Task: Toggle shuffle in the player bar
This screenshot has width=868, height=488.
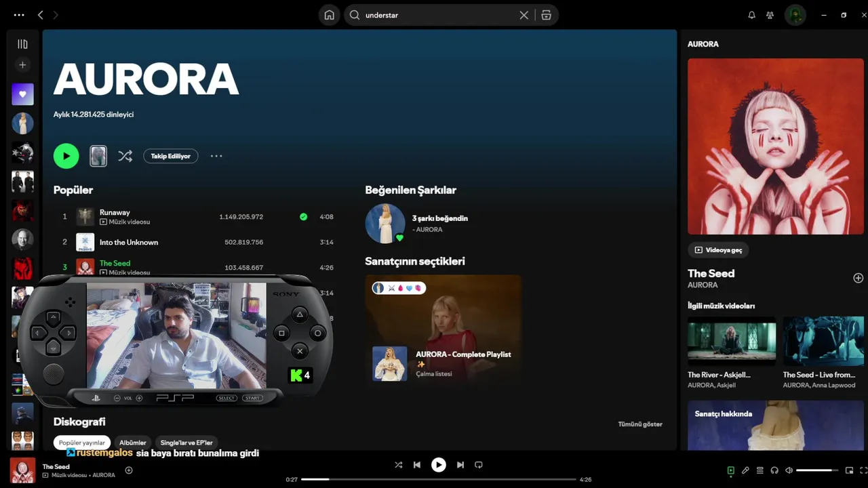Action: click(x=398, y=465)
